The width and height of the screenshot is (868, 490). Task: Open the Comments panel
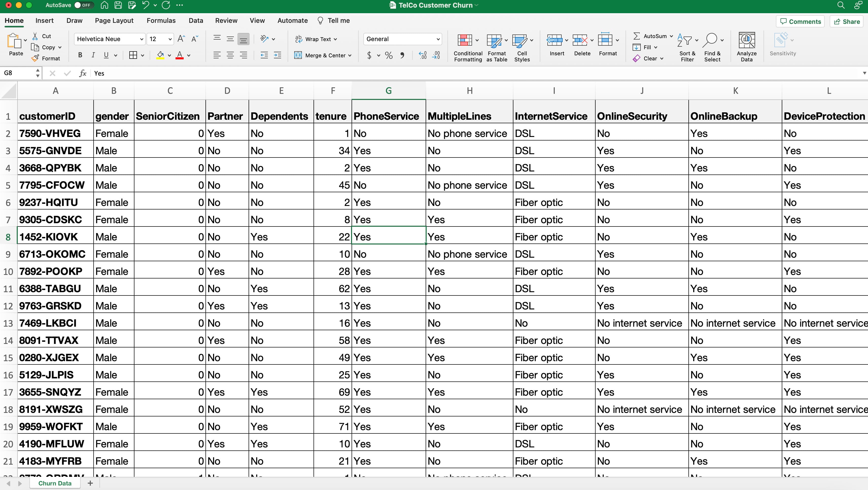click(x=800, y=21)
